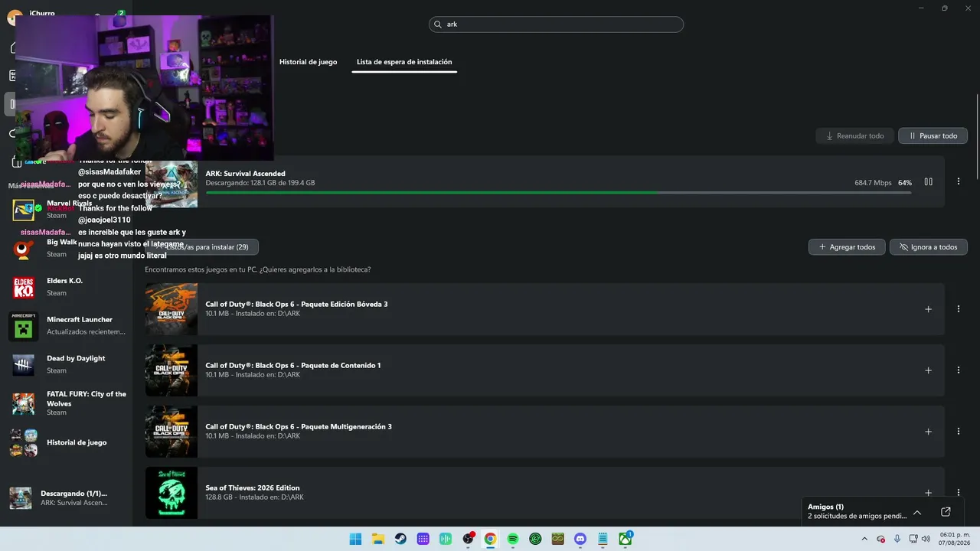
Task: Click the ARK download progress bar
Action: pos(558,192)
